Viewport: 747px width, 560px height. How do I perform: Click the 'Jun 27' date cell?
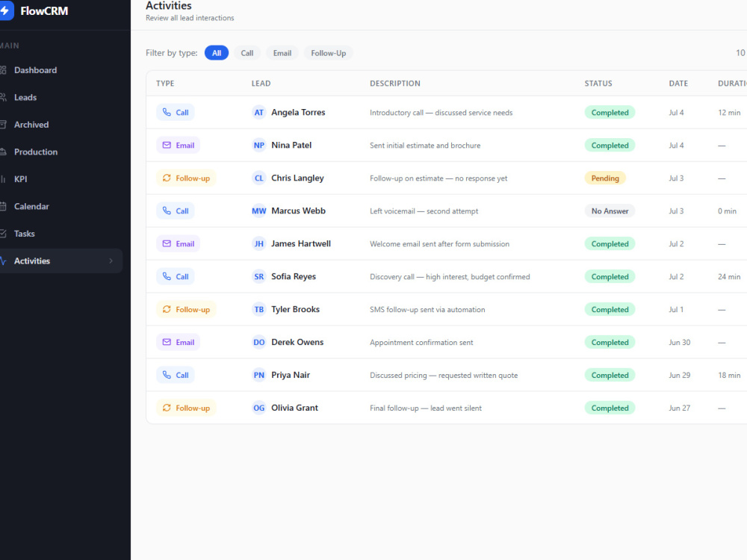[x=679, y=408]
